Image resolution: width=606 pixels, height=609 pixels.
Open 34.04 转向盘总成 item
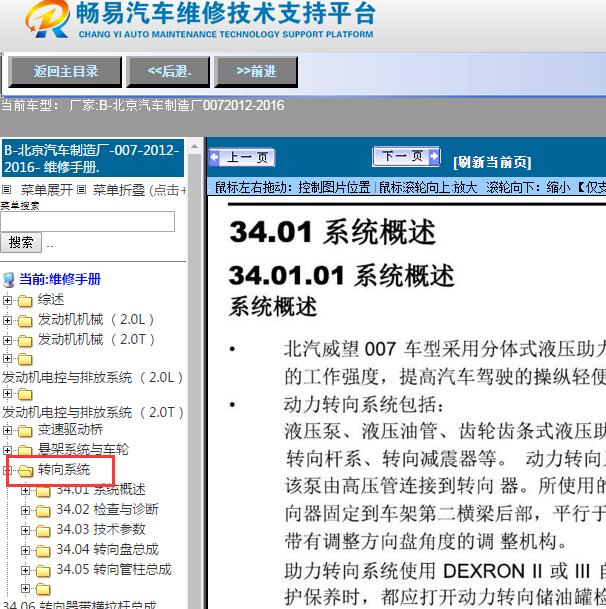(108, 549)
